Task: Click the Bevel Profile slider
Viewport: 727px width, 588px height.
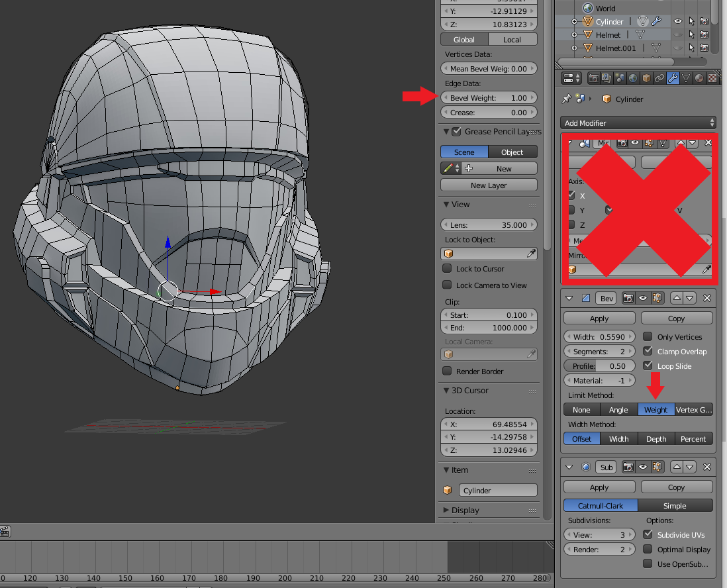Action: point(599,366)
